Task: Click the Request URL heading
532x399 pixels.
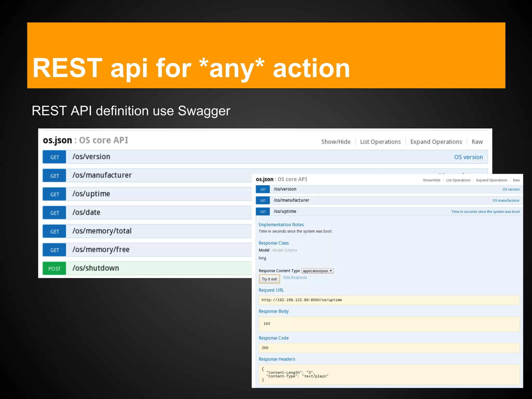Action: [x=271, y=290]
